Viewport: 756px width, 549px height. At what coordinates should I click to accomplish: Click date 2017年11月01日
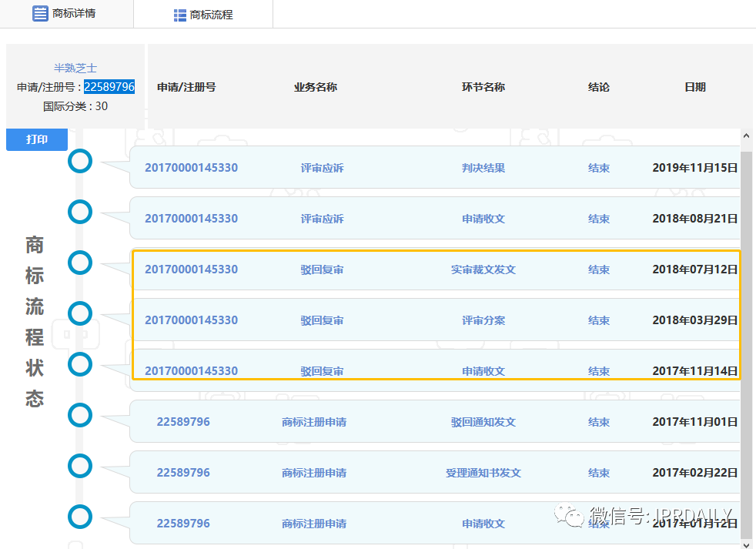[694, 422]
